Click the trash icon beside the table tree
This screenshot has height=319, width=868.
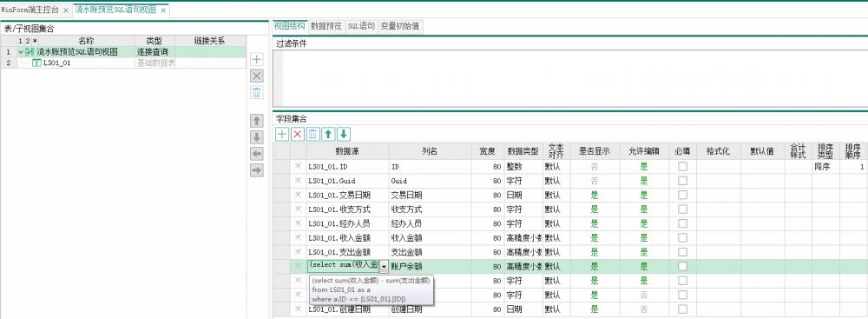[257, 93]
